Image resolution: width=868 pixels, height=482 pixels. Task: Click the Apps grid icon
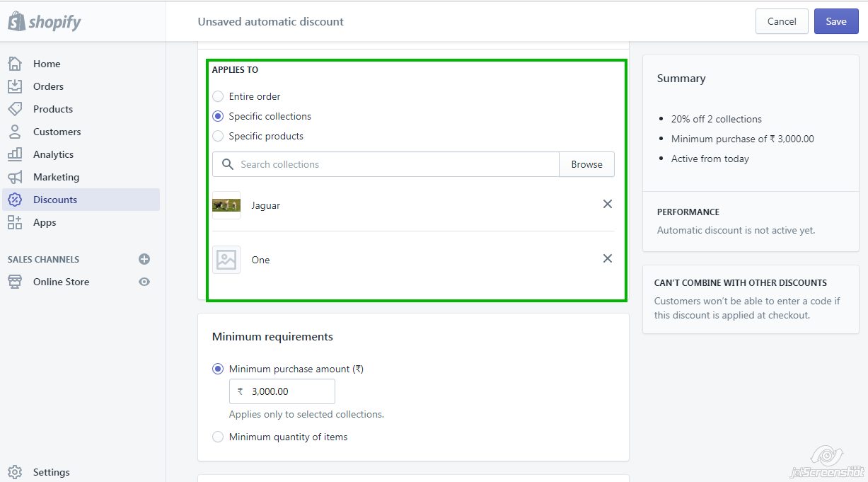pyautogui.click(x=15, y=222)
